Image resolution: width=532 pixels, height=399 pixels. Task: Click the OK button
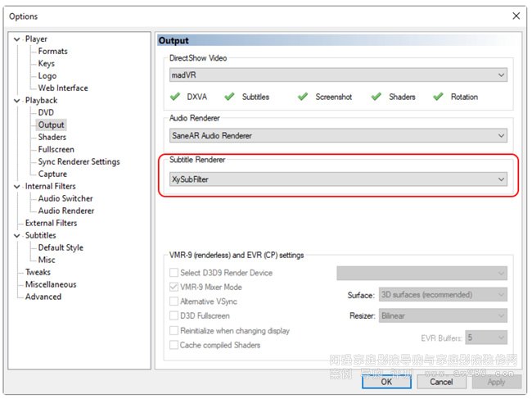(385, 382)
